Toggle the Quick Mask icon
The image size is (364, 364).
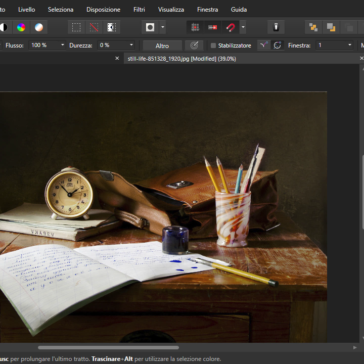pyautogui.click(x=150, y=27)
